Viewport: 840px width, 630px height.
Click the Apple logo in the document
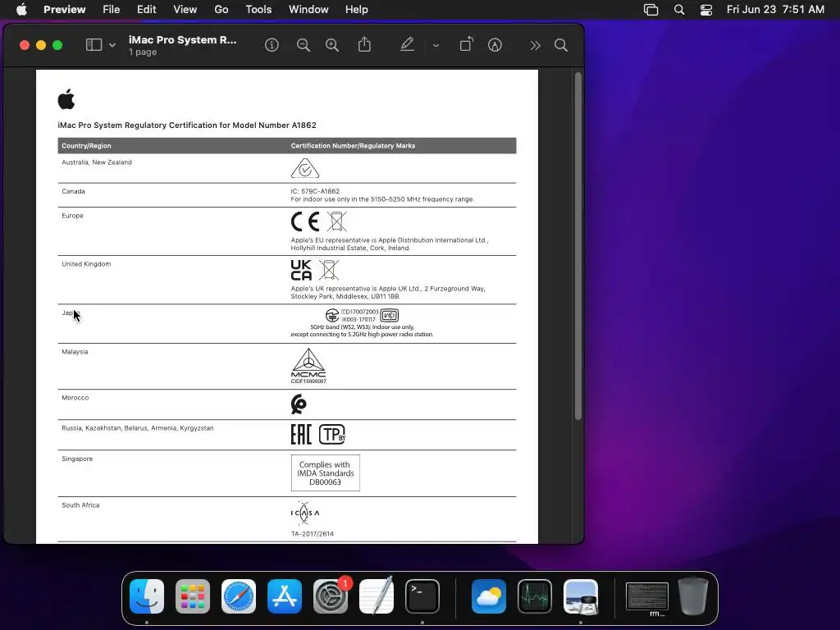point(66,99)
